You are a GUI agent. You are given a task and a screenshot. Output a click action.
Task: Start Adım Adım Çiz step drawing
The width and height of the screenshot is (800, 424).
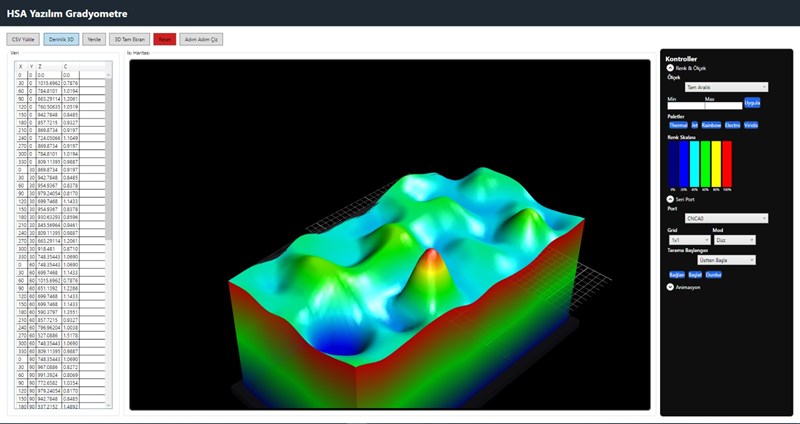click(x=203, y=38)
